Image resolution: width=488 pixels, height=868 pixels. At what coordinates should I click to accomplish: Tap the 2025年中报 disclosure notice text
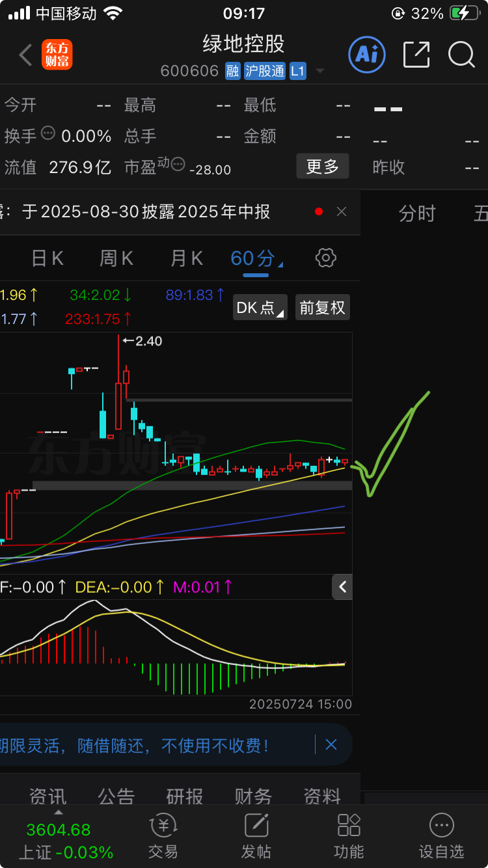(x=146, y=211)
